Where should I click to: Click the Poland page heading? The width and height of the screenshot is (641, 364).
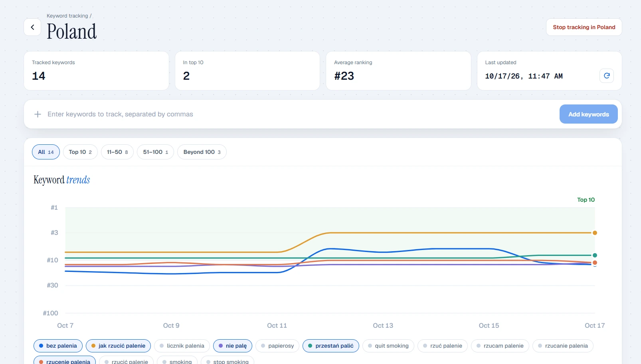pos(71,31)
